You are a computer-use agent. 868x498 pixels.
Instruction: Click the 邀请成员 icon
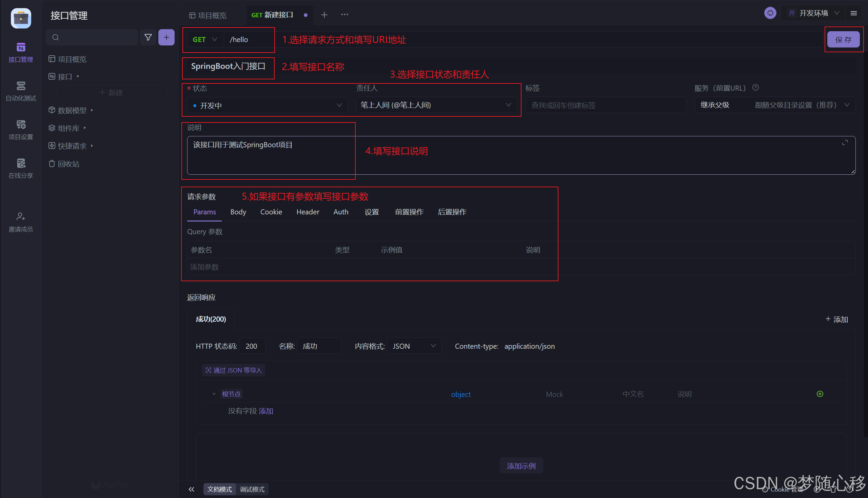pyautogui.click(x=20, y=222)
